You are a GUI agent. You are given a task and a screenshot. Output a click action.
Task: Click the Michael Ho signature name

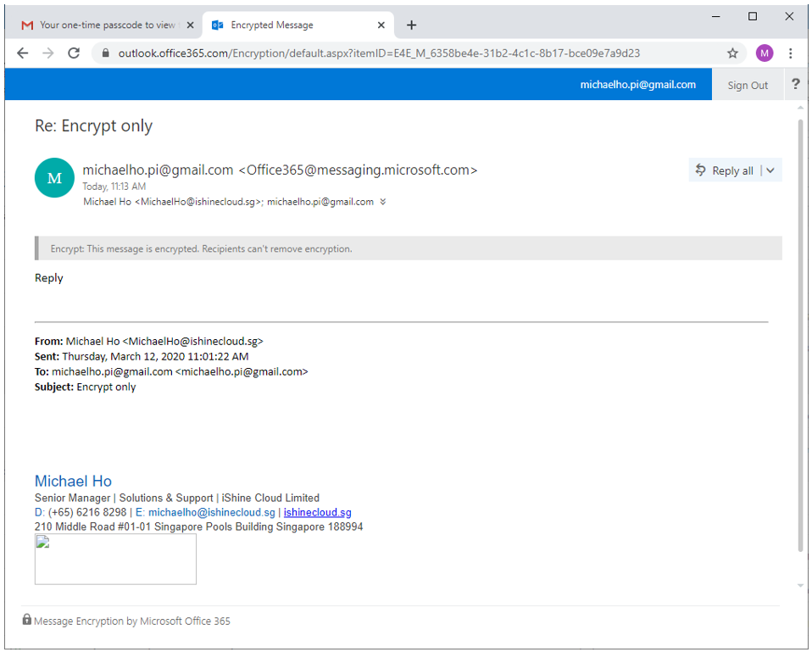[x=73, y=481]
